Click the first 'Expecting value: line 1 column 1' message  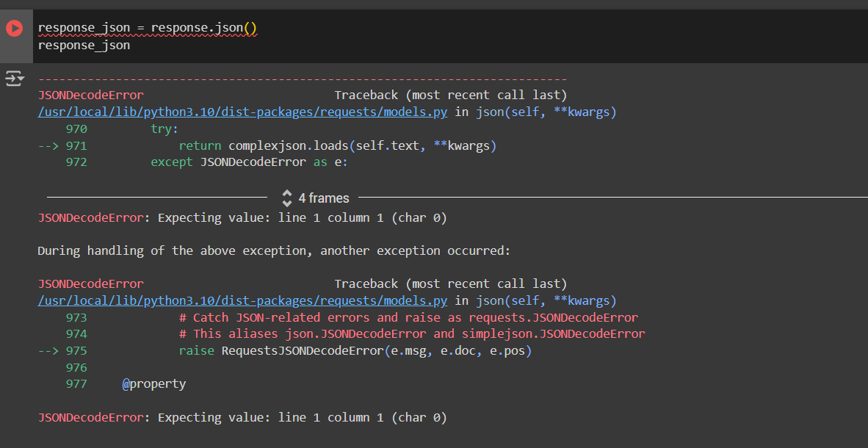point(303,217)
